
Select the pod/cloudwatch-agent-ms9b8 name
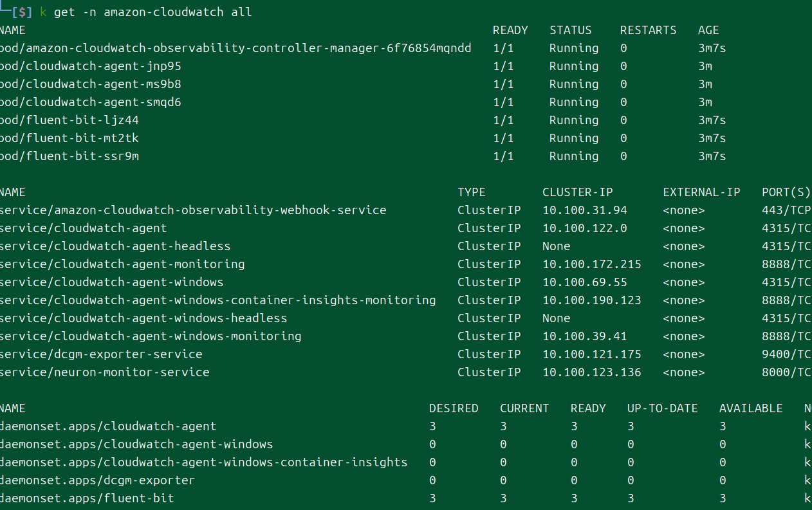[90, 84]
